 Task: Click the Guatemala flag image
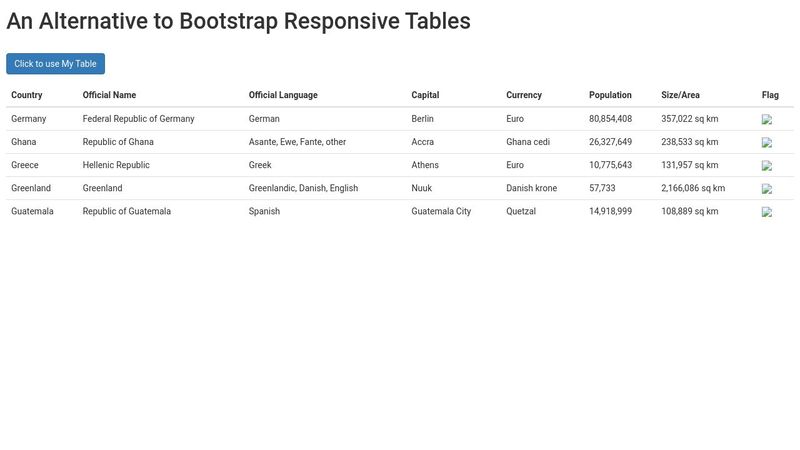click(x=766, y=212)
